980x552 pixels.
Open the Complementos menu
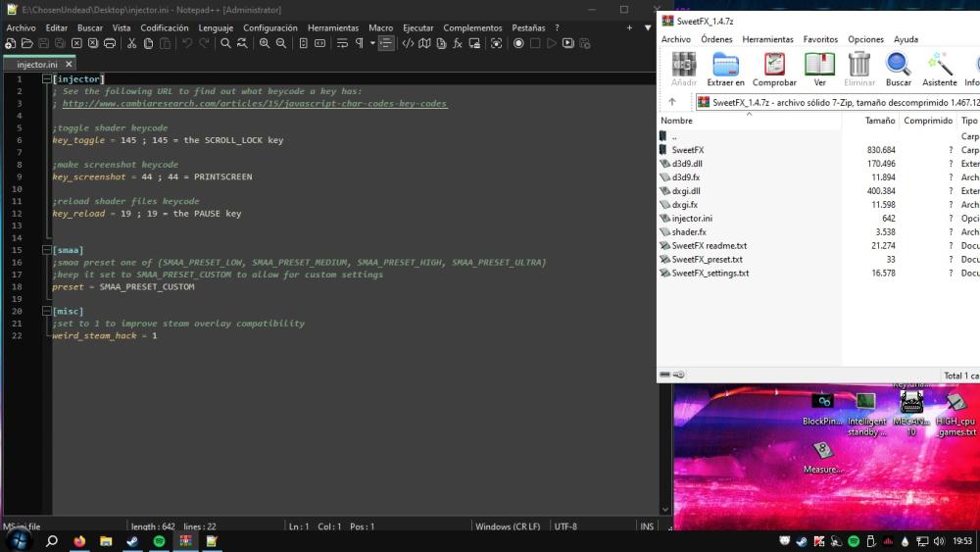[472, 28]
